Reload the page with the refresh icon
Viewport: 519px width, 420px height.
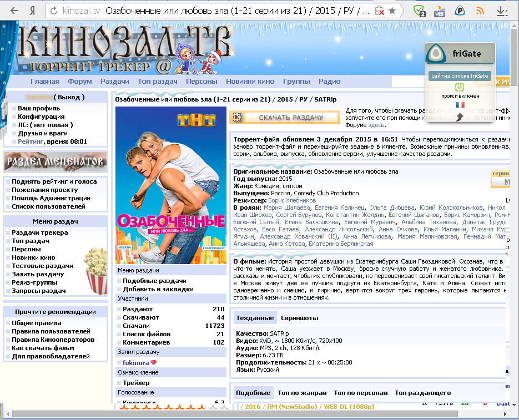54,11
